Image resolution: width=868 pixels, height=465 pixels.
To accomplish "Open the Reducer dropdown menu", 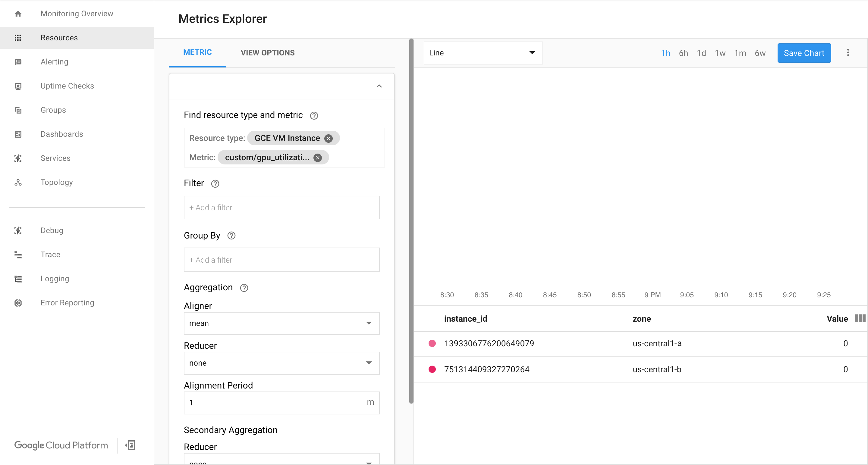I will click(281, 363).
